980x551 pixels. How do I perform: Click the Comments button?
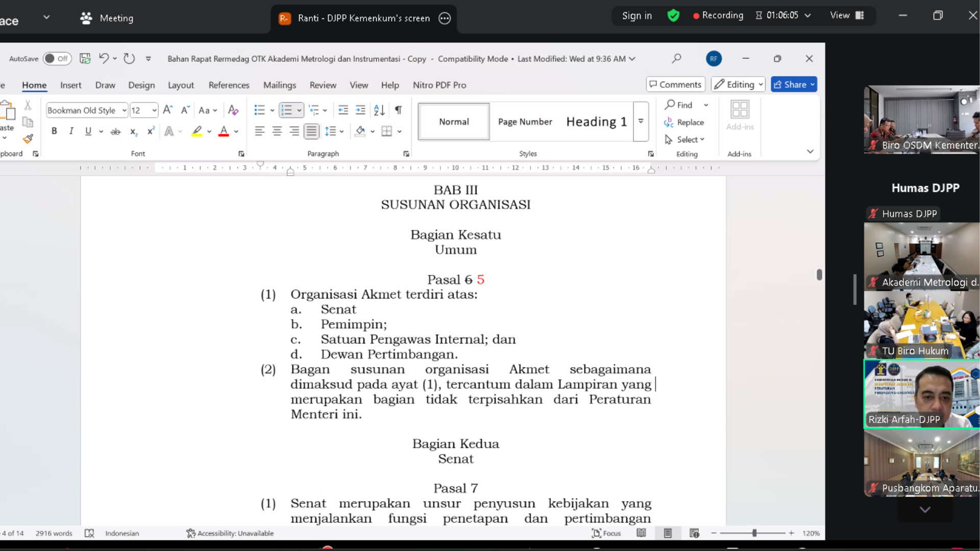pos(675,85)
